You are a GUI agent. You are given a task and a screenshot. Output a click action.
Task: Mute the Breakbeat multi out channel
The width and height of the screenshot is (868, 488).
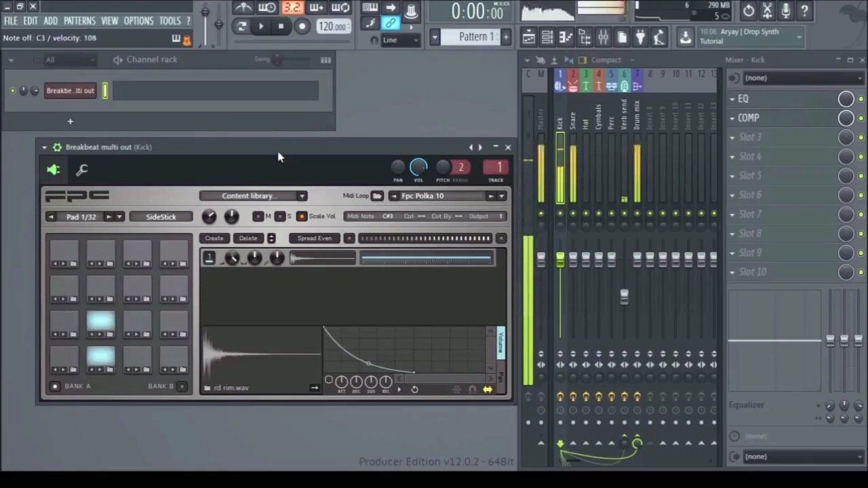coord(12,91)
